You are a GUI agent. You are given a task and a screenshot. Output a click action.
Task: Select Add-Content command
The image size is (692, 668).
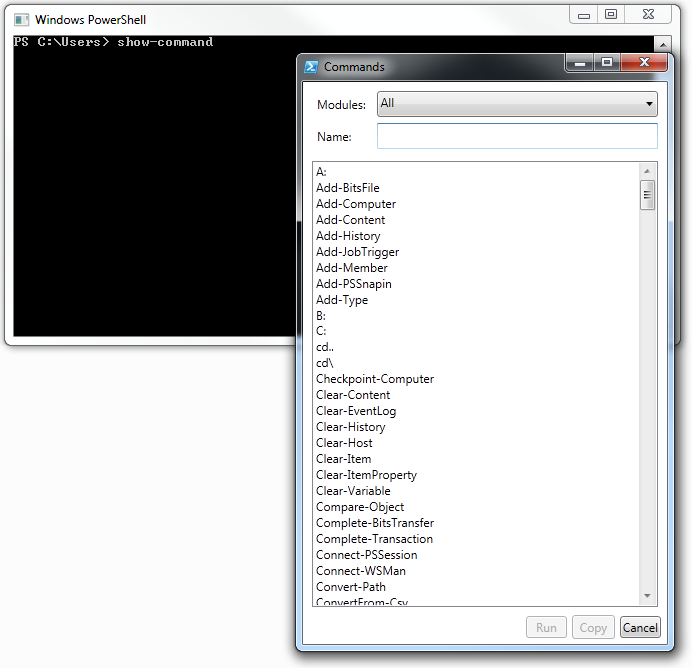point(350,220)
